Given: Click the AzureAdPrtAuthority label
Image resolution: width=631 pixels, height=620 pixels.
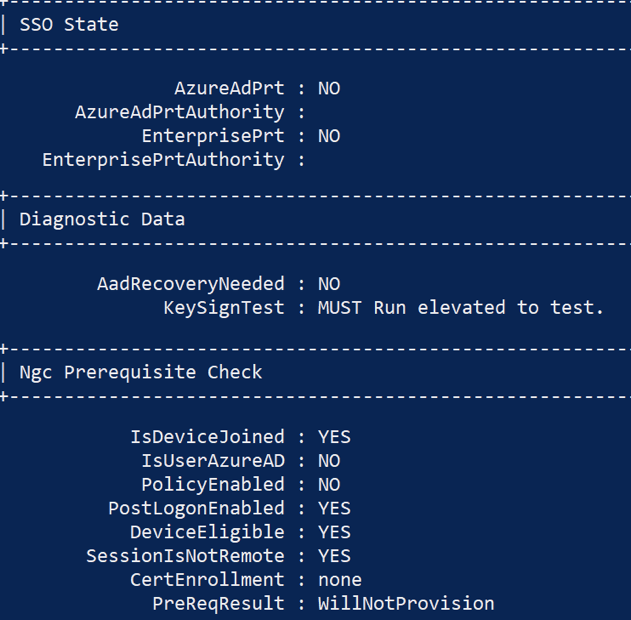Looking at the screenshot, I should pos(179,112).
